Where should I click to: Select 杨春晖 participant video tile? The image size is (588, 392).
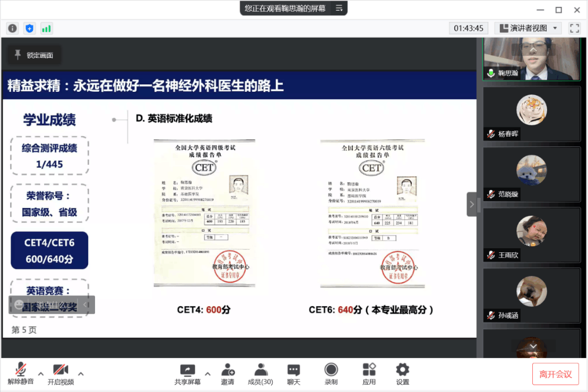coord(531,114)
